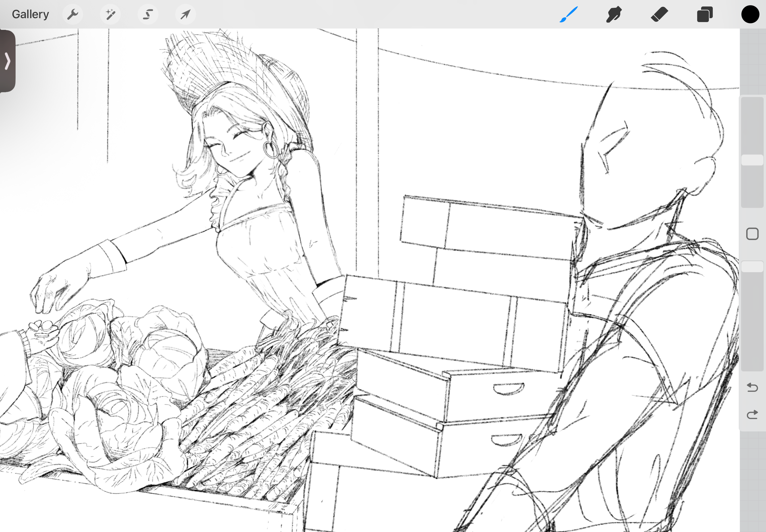Select the Paint brush tool
Viewport: 766px width, 532px height.
[569, 14]
